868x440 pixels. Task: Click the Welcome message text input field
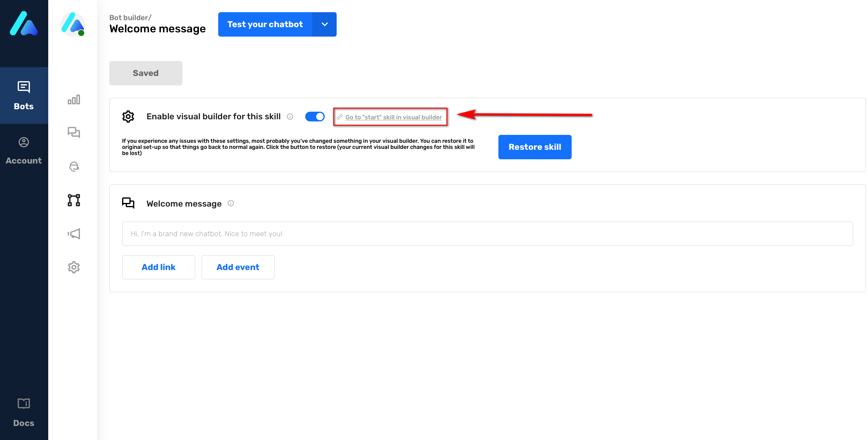click(487, 233)
